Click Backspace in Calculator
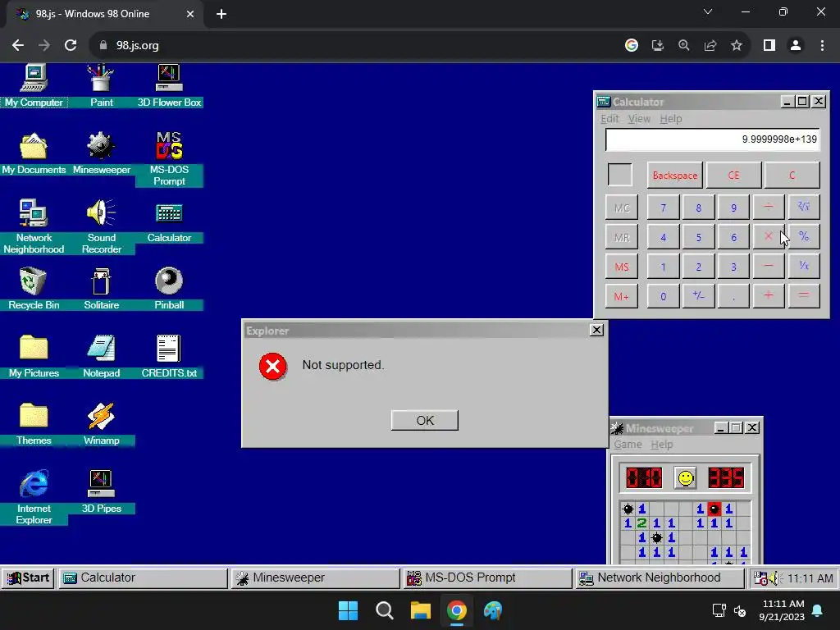 pyautogui.click(x=675, y=176)
